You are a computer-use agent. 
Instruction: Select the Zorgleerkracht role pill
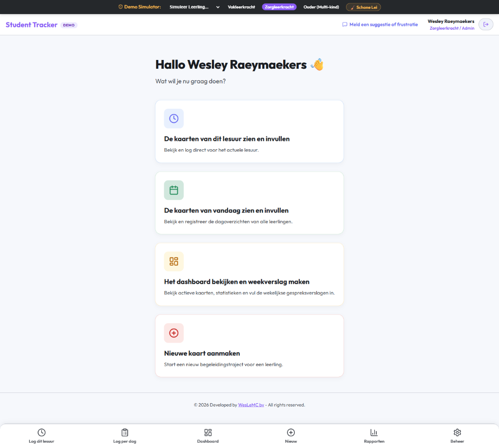click(x=279, y=7)
